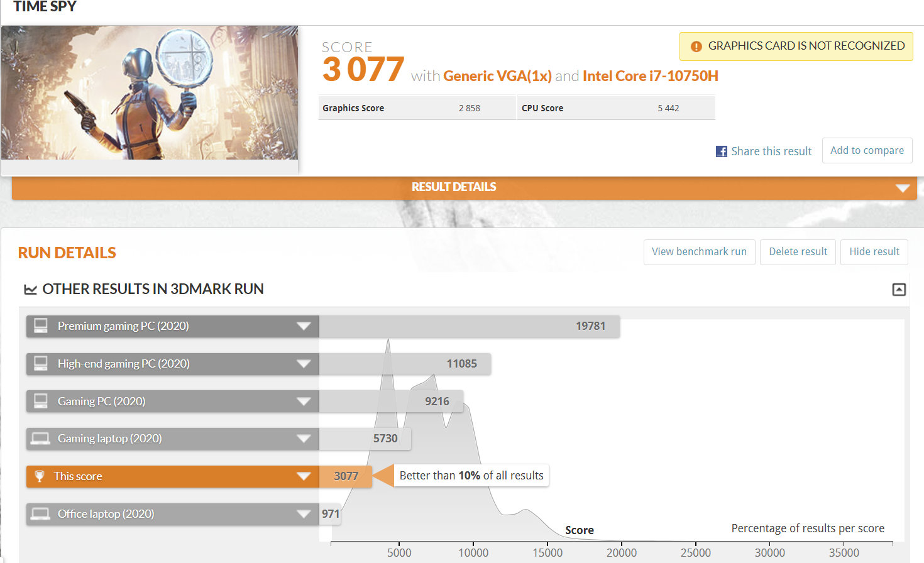This screenshot has height=563, width=924.
Task: Click the Graphics Score value 2 858
Action: click(x=469, y=108)
